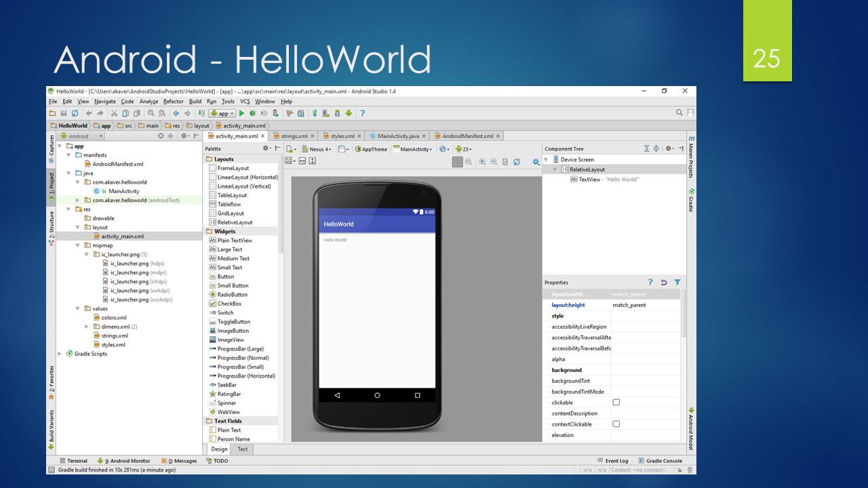Click the Cut scissors icon
The image size is (868, 488).
[114, 113]
